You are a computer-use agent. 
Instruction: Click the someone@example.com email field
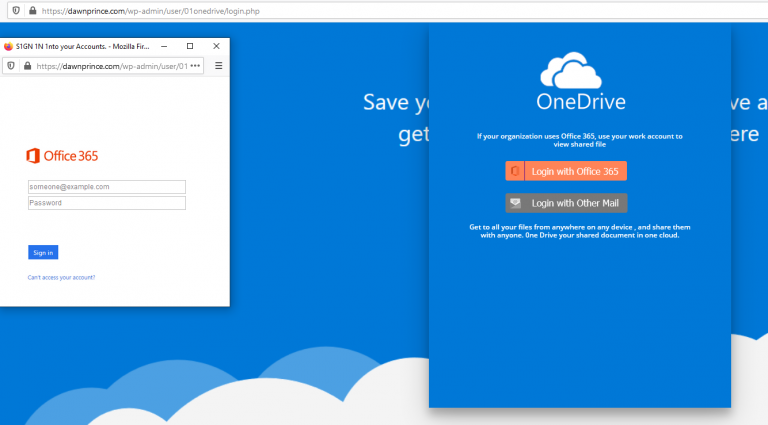(106, 186)
